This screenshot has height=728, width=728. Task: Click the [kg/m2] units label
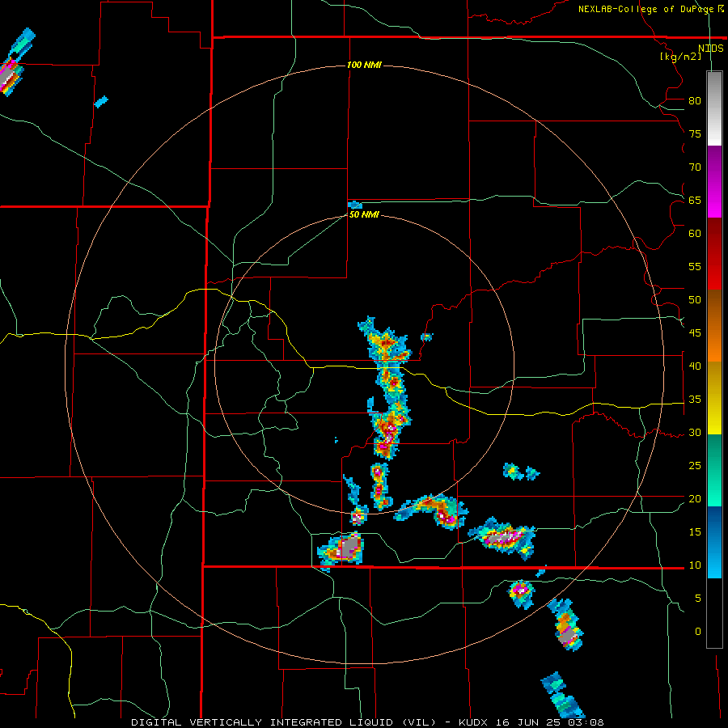680,57
